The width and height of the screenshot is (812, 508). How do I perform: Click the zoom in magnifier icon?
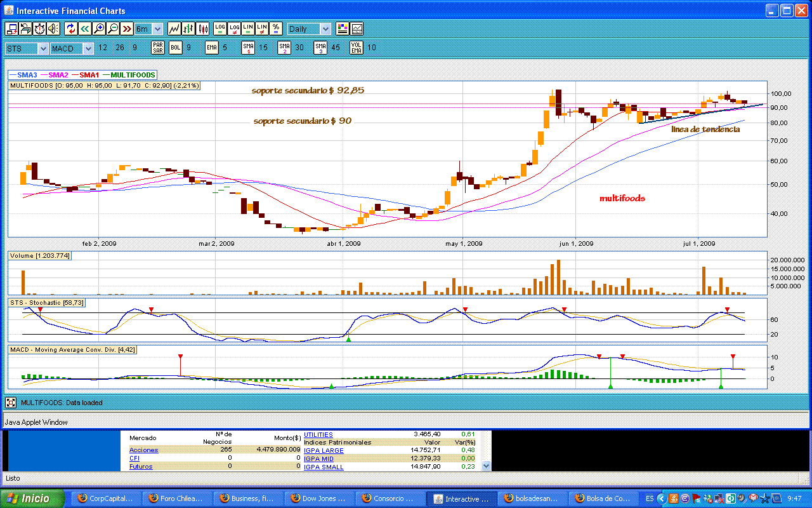point(99,29)
